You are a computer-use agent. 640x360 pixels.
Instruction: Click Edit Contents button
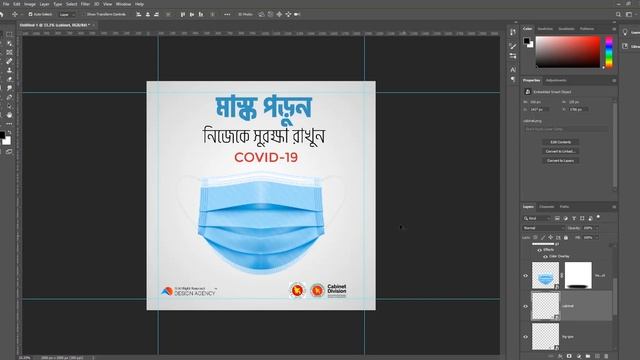click(561, 142)
